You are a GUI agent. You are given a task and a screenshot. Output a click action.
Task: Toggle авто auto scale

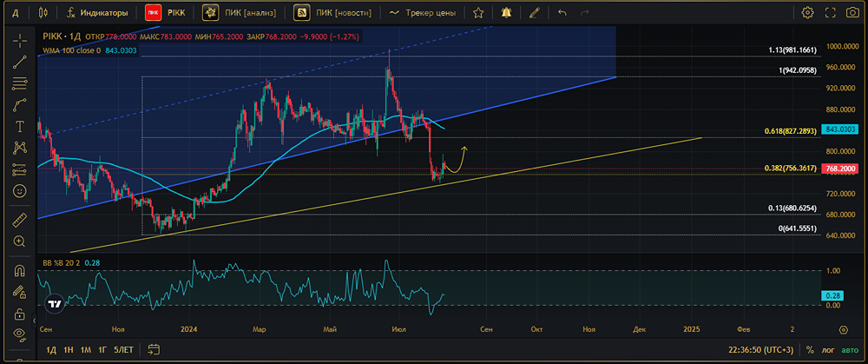(x=850, y=350)
